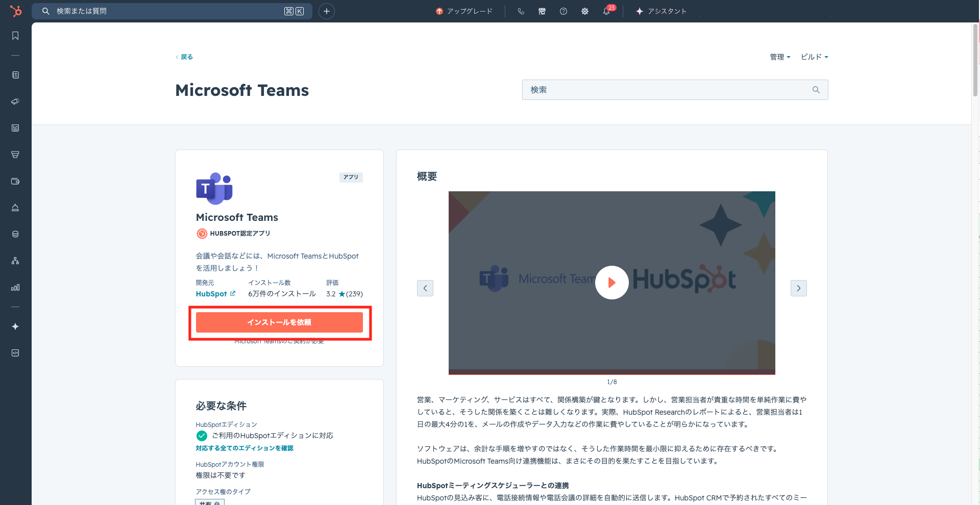Open the CRM contacts sidebar icon

15,75
